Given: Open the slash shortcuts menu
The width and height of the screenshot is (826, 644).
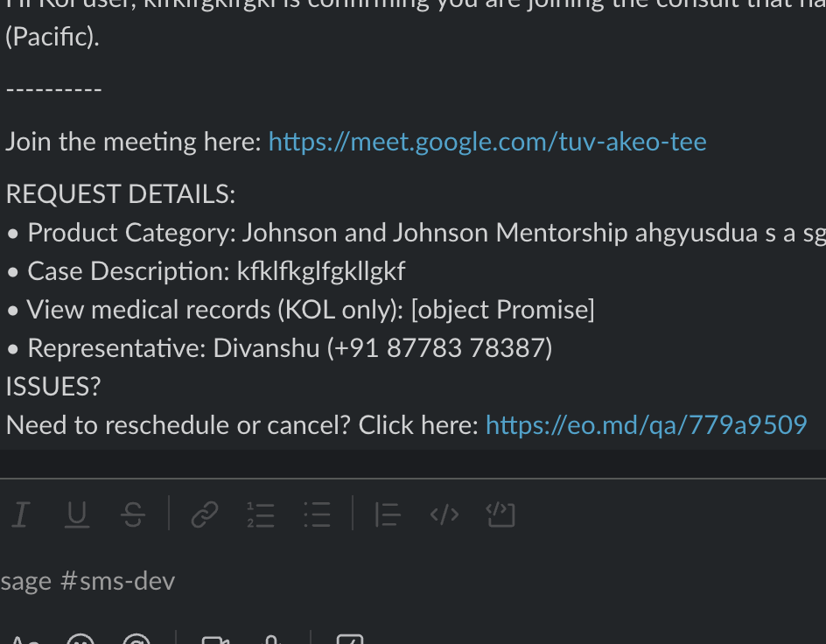Looking at the screenshot, I should (350, 640).
